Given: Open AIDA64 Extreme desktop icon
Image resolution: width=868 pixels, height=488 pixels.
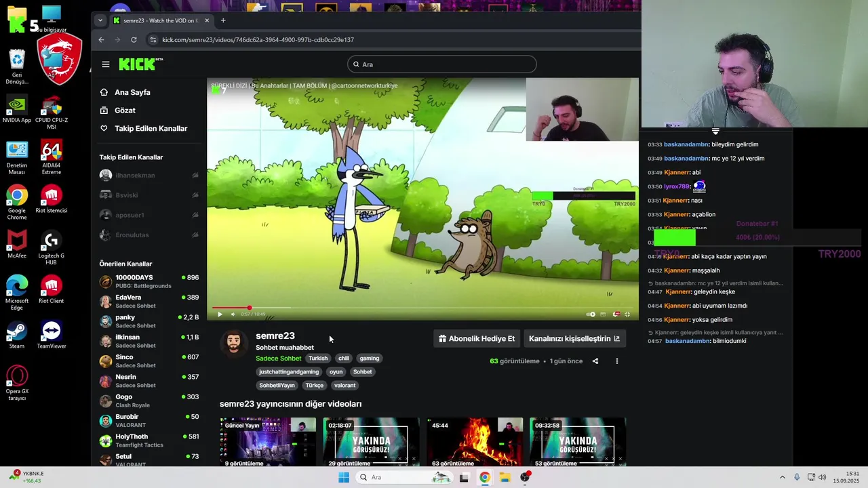Looking at the screenshot, I should pos(52,159).
